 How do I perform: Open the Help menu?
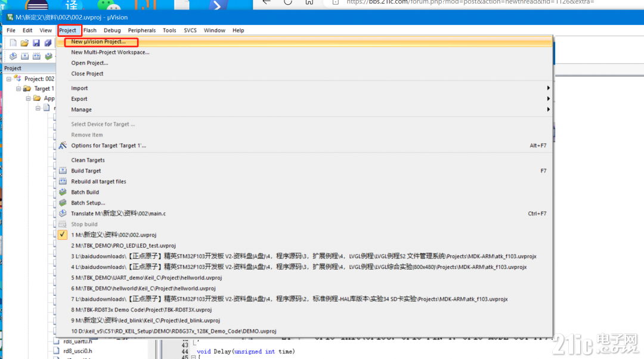(x=238, y=30)
